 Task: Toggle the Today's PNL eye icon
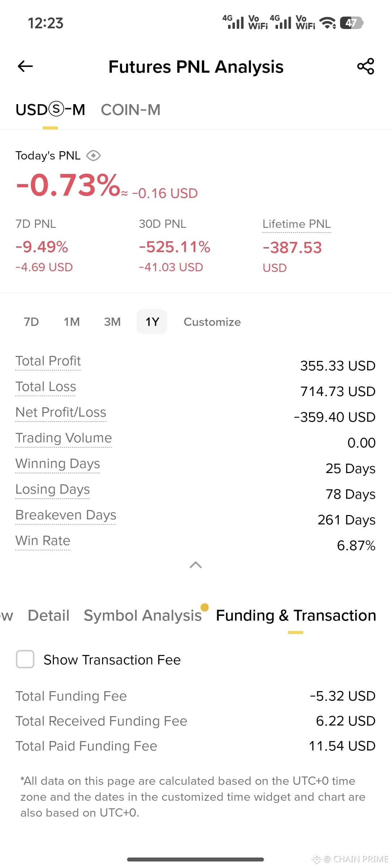click(93, 156)
